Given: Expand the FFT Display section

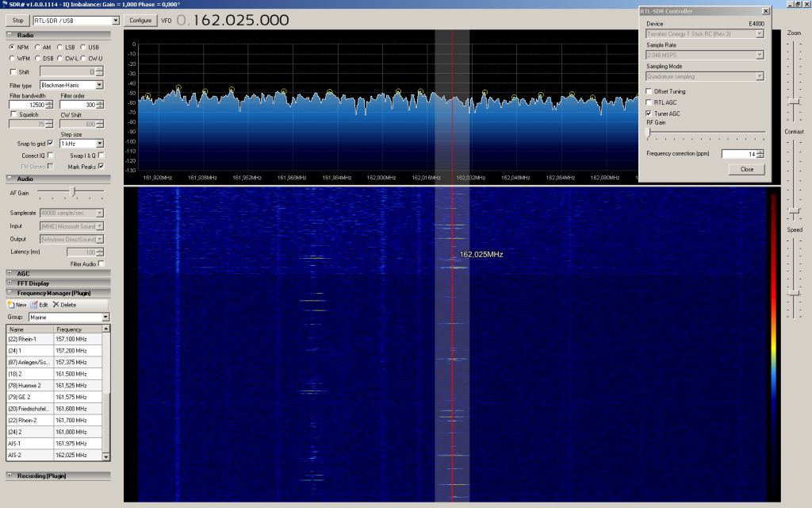Looking at the screenshot, I should 10,283.
